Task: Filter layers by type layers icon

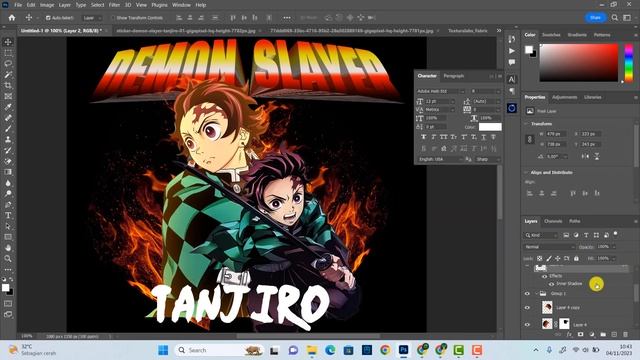Action: (x=586, y=235)
